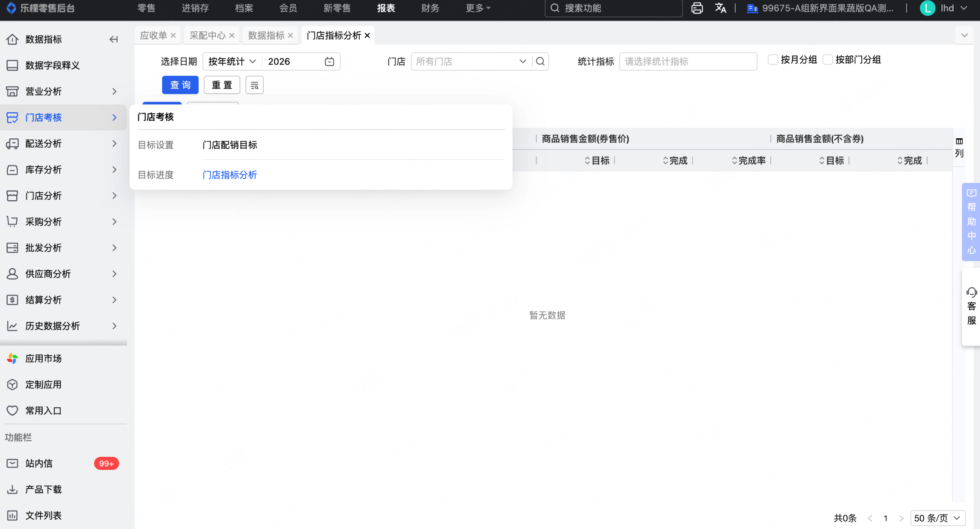The width and height of the screenshot is (980, 529).
Task: Click the 查询 button
Action: [x=180, y=85]
